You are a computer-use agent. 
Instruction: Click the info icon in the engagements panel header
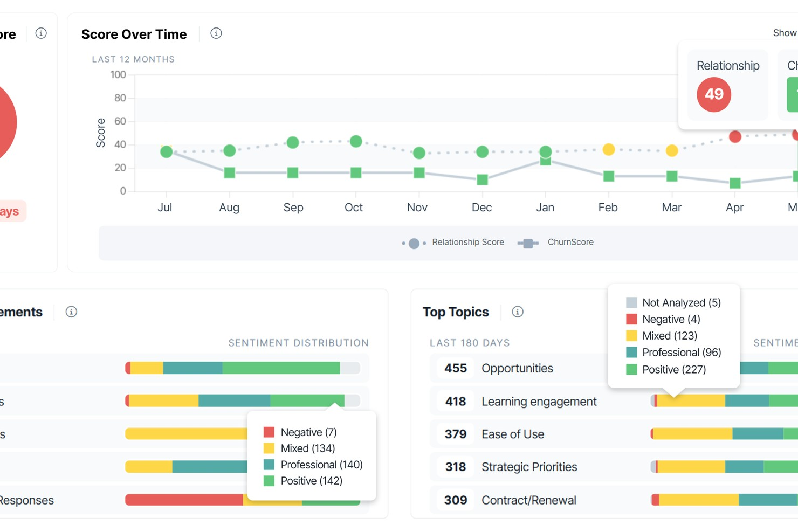(x=71, y=312)
